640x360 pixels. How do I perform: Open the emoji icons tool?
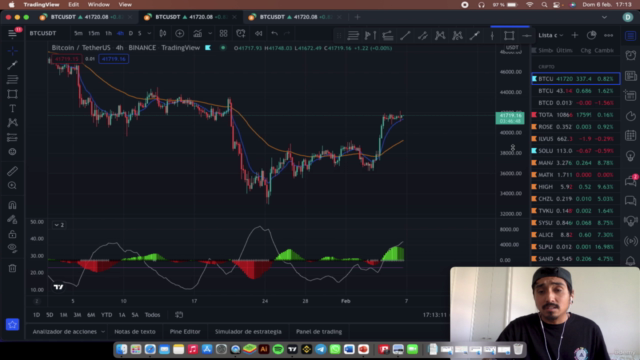(x=12, y=151)
